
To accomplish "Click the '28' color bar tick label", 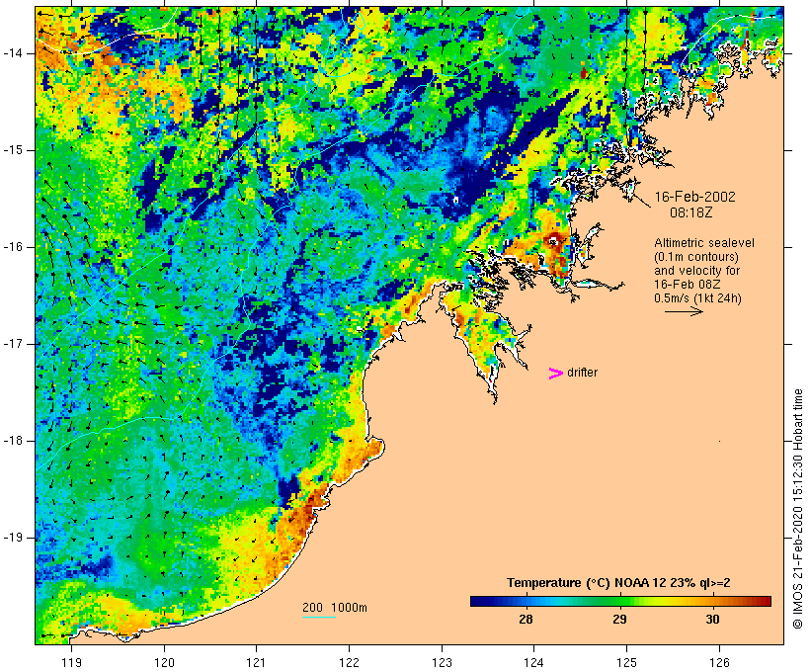I will [x=526, y=620].
